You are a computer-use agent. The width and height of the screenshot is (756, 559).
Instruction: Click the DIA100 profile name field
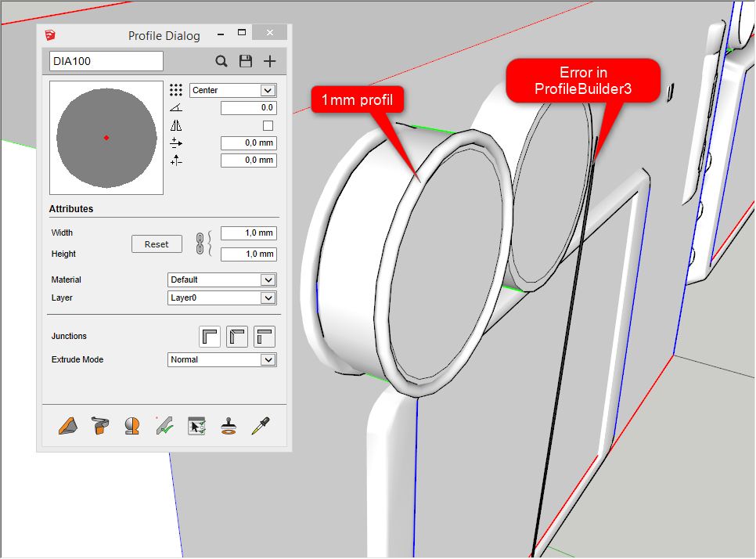[106, 61]
